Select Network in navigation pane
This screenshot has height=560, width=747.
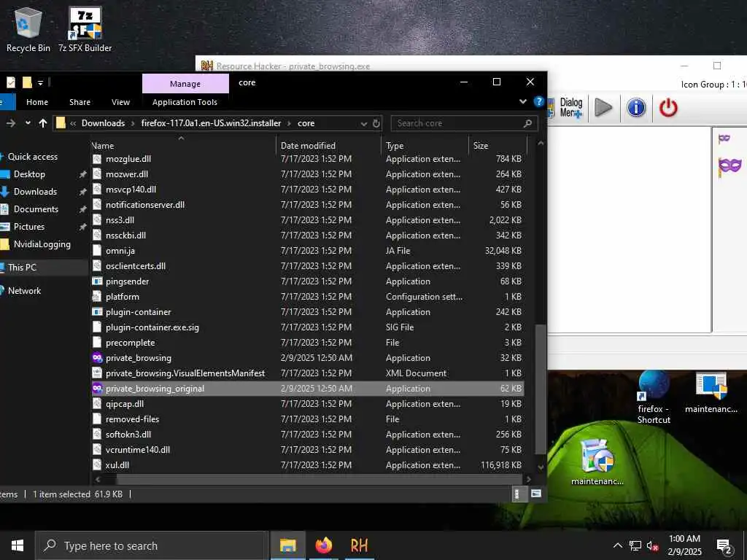tap(24, 290)
